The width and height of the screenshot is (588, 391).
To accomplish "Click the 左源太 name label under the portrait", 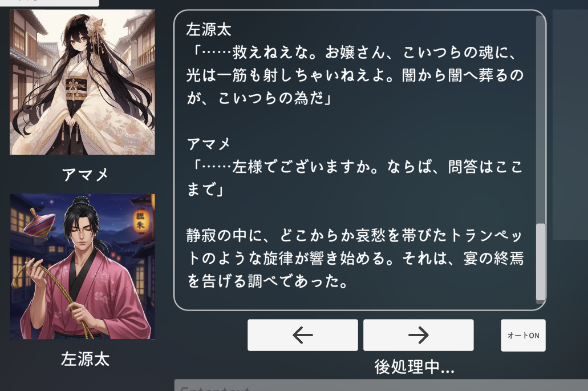I will pyautogui.click(x=85, y=359).
